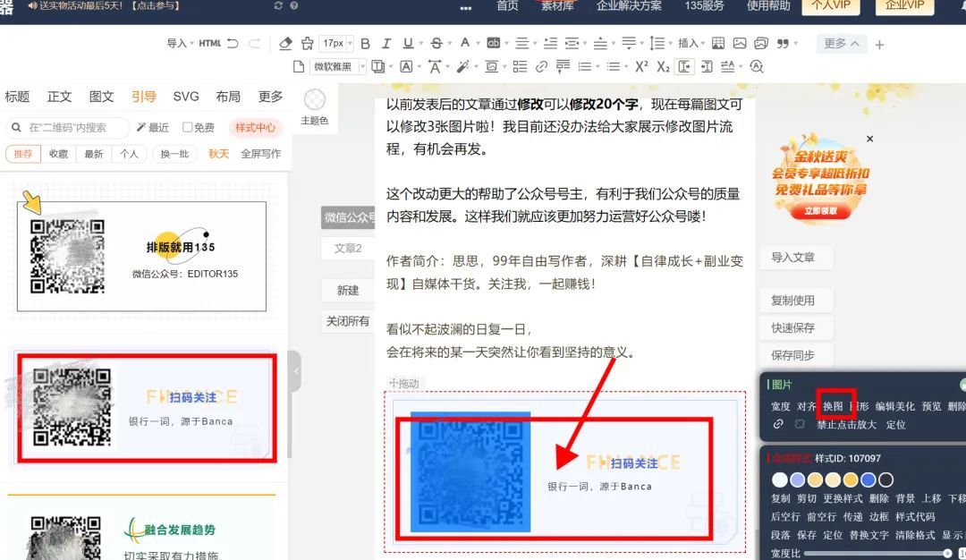This screenshot has height=560, width=966.
Task: Switch to the 布局 tab
Action: pyautogui.click(x=228, y=97)
